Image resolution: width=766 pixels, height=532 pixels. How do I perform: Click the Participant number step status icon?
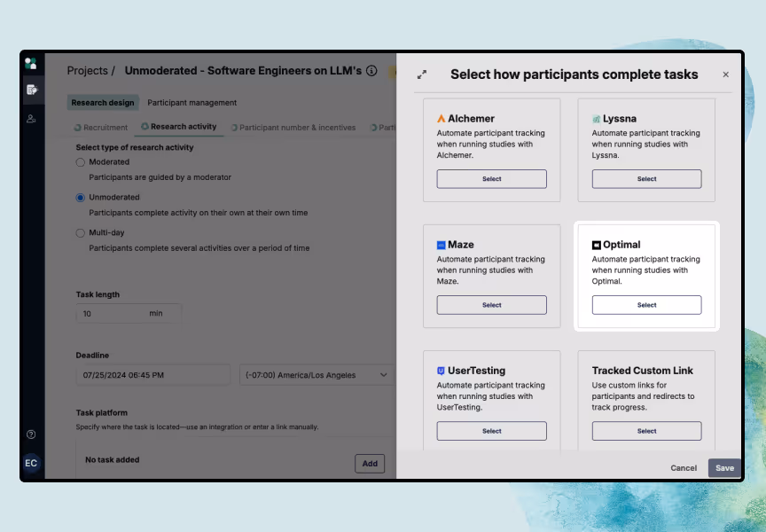coord(234,128)
